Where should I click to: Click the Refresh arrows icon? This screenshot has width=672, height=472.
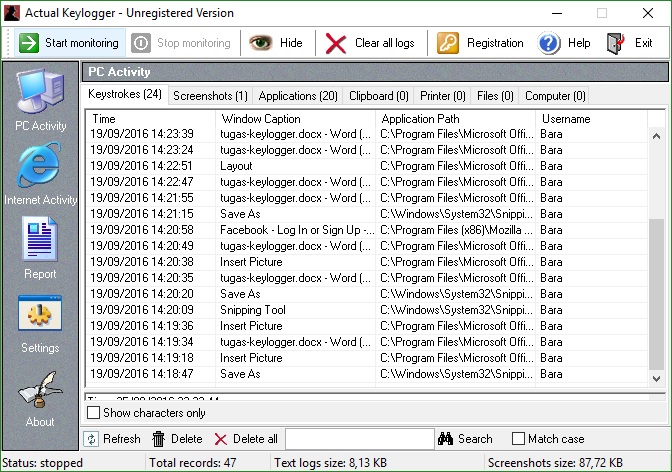click(91, 439)
